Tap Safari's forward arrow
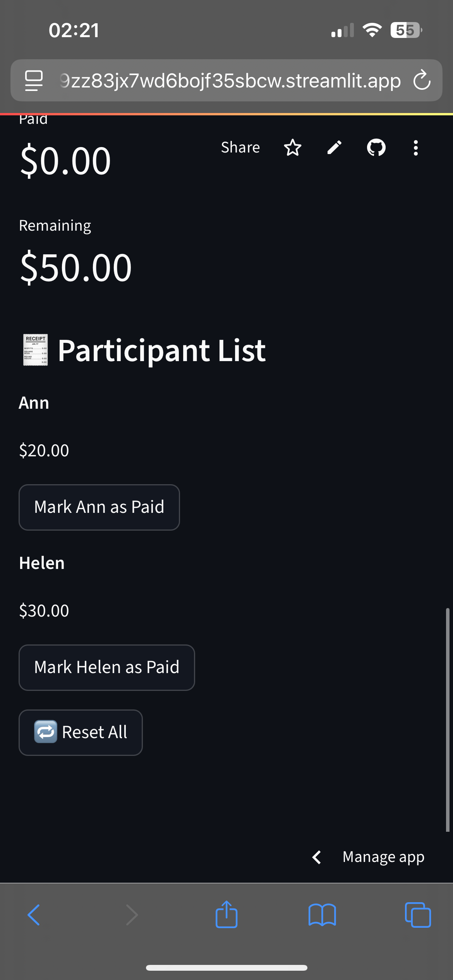The width and height of the screenshot is (453, 980). [x=132, y=915]
